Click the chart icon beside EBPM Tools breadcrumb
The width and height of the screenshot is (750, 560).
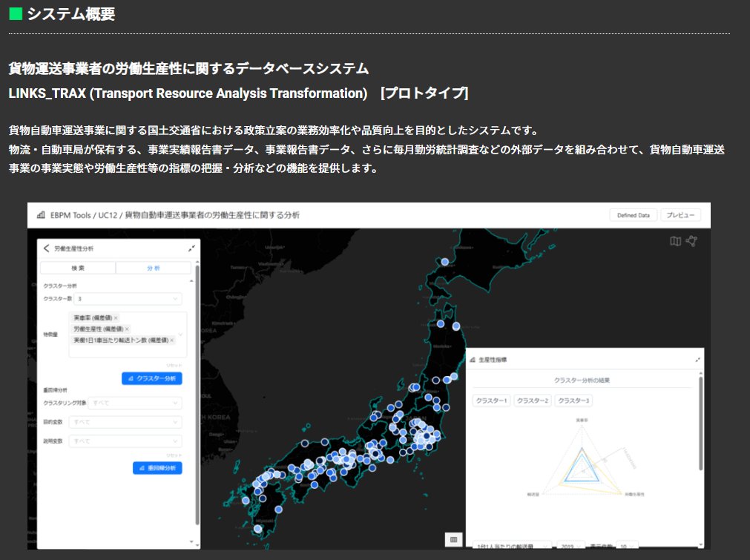(x=41, y=215)
